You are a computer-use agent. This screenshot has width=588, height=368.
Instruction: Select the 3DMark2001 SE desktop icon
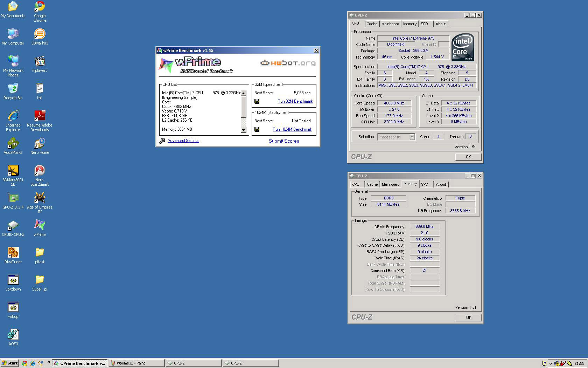(13, 176)
